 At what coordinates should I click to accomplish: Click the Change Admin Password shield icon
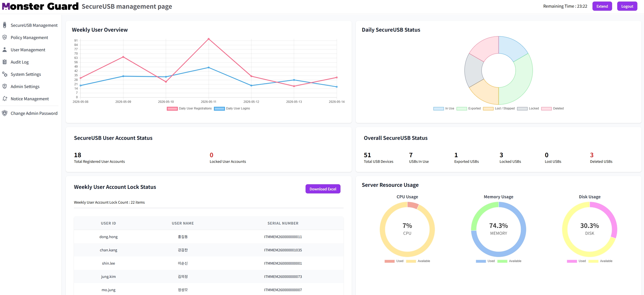5,113
